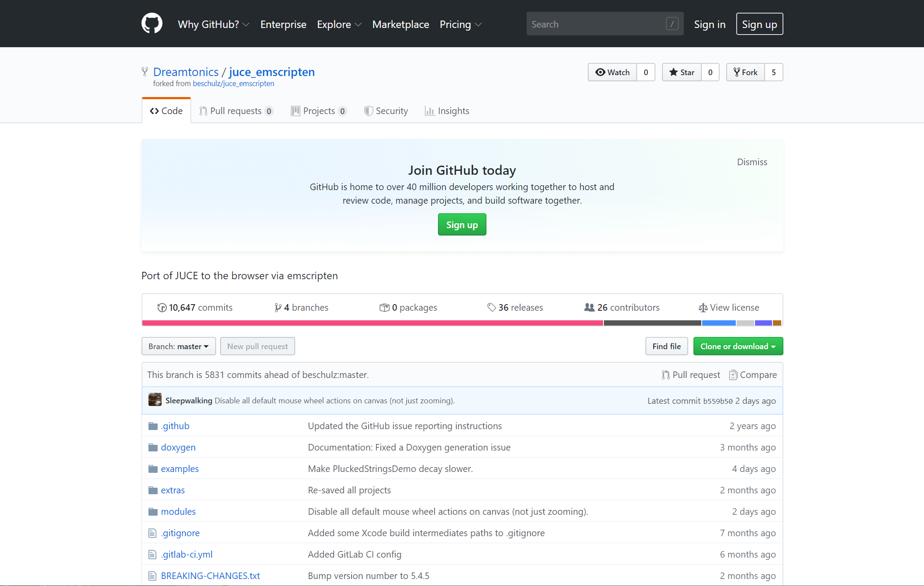Switch to the Insights tab
The width and height of the screenshot is (924, 586).
click(447, 111)
